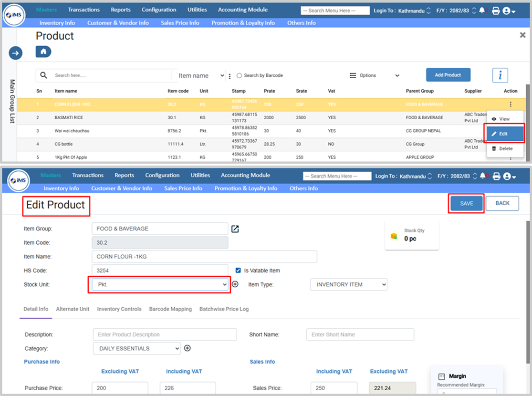Click plus icon next to Stock Unit dropdown

[x=235, y=284]
